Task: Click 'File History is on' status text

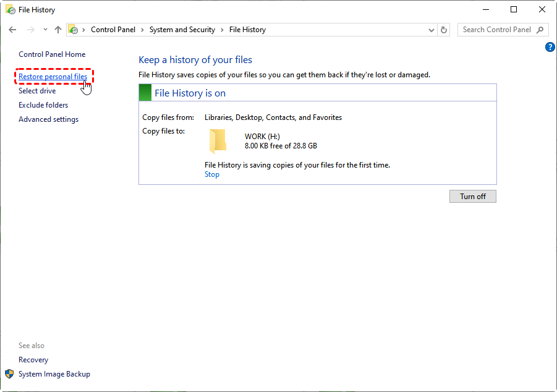Action: pos(190,93)
